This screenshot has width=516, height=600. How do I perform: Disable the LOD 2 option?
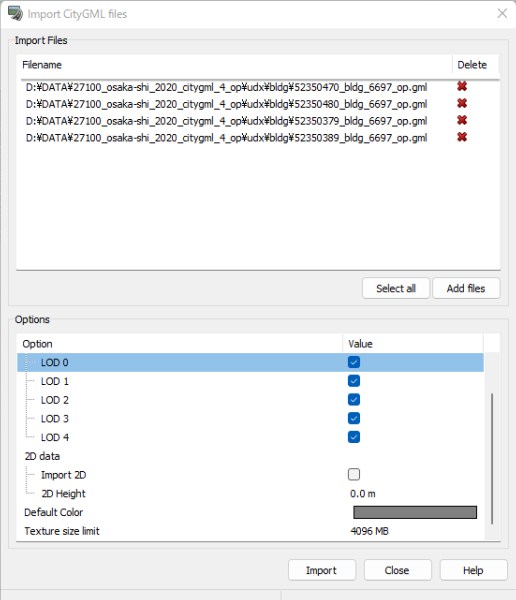(x=354, y=399)
